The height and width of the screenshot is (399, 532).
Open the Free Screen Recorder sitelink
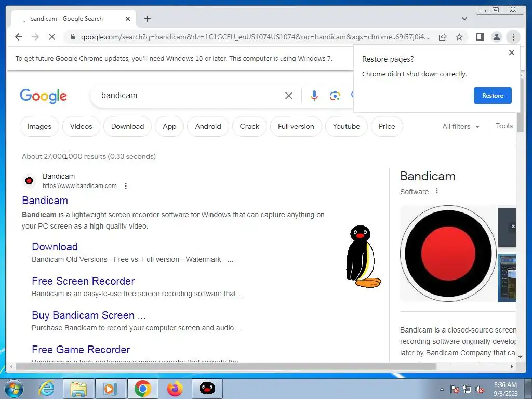83,281
